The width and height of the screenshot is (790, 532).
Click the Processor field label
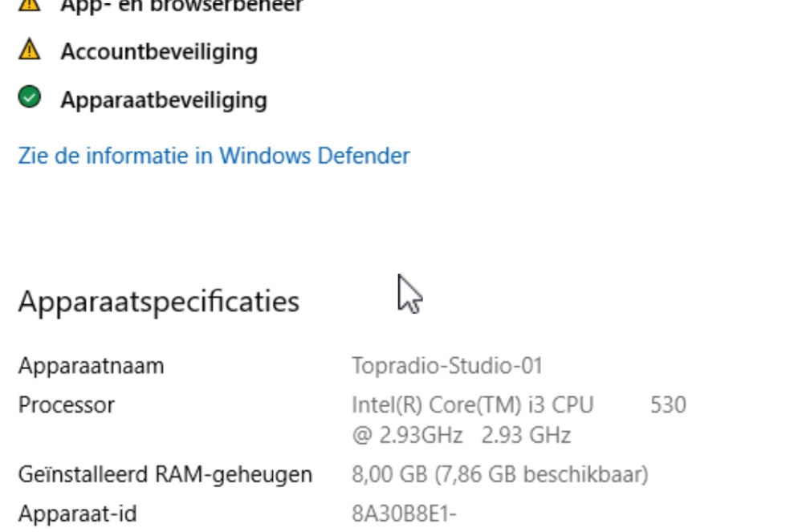point(66,404)
